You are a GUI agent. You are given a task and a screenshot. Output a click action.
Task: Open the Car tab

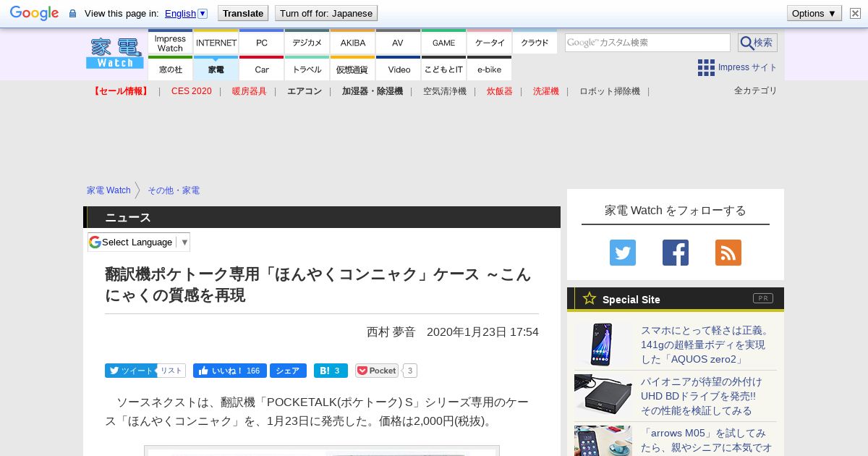coord(261,69)
